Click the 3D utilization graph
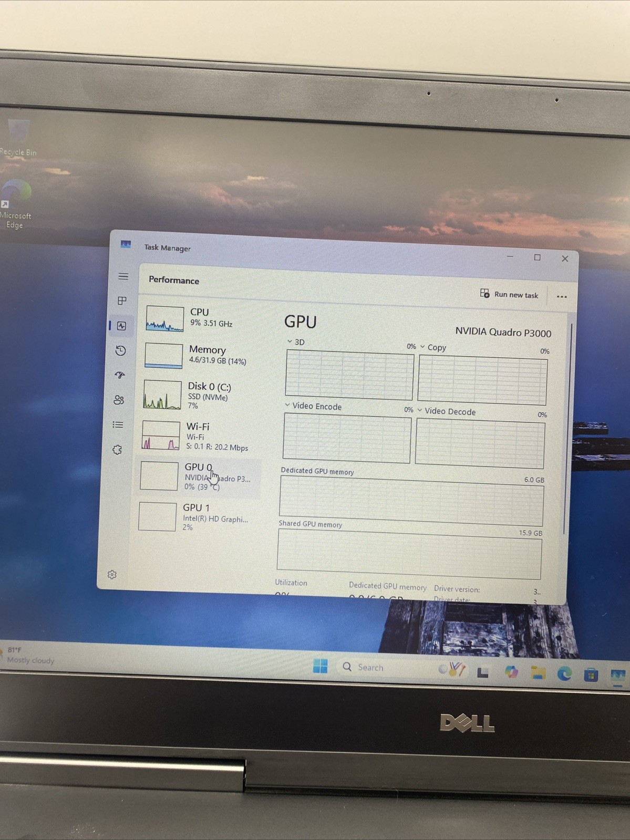 click(x=349, y=375)
